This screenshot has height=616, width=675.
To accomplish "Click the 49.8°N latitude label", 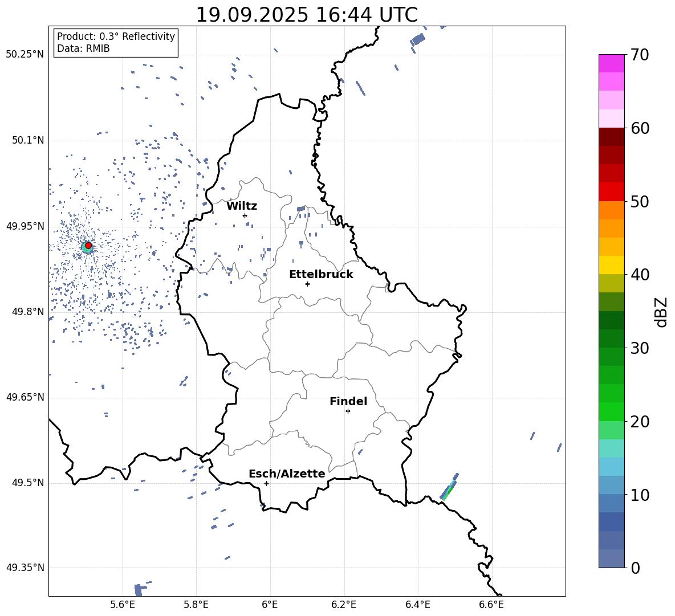I will (27, 312).
